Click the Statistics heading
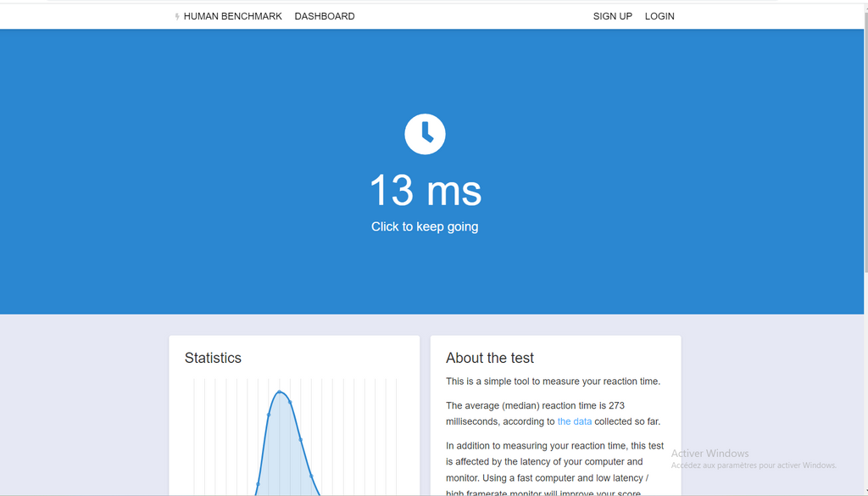 (x=213, y=358)
